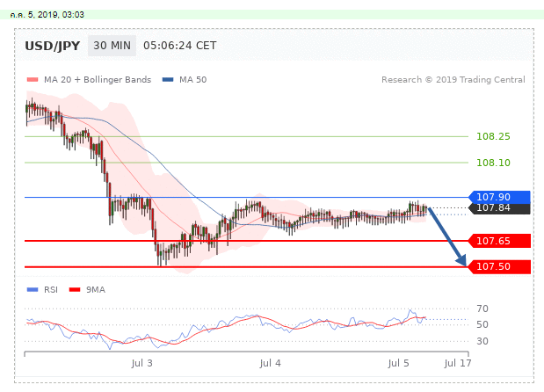Click the 108.10 resistance level label
This screenshot has width=544, height=392.
coord(493,163)
